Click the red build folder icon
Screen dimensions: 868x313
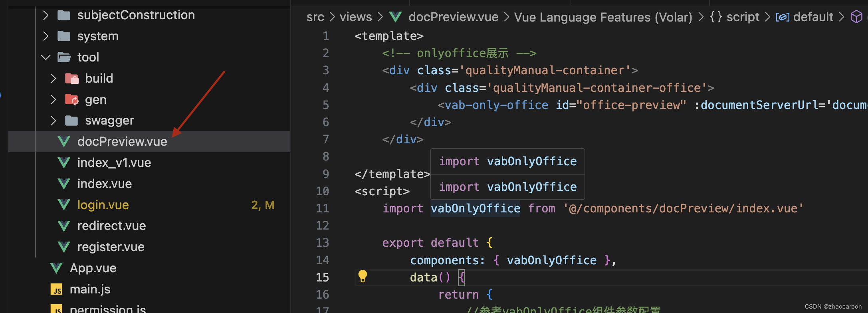point(72,78)
